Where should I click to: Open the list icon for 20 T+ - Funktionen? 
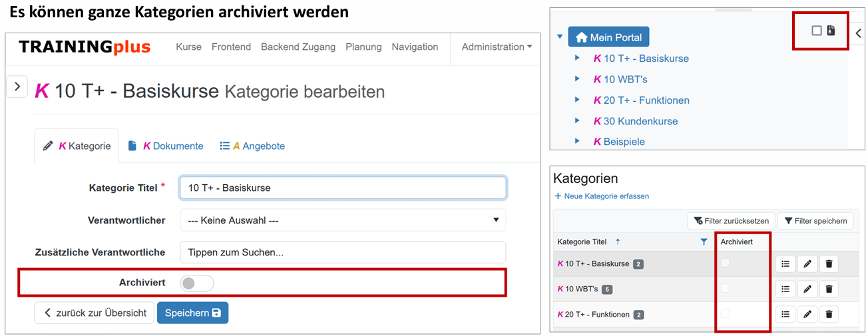(x=785, y=315)
